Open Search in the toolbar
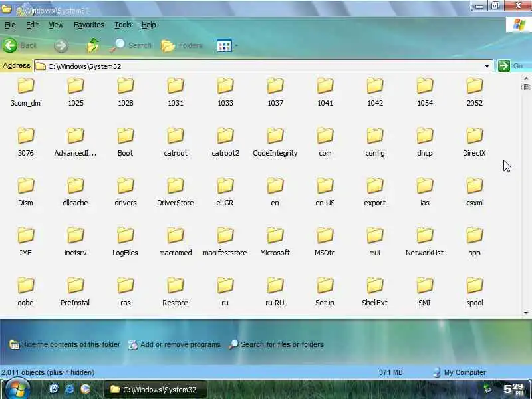 pyautogui.click(x=131, y=45)
